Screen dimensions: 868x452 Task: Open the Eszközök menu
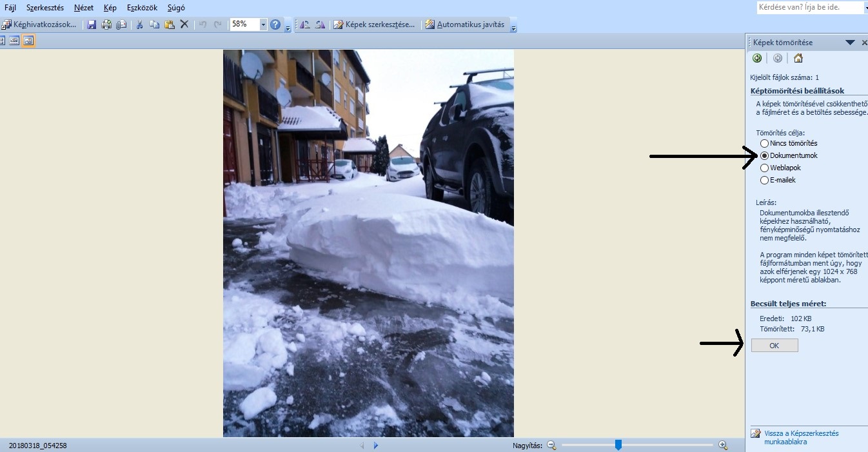[x=142, y=8]
